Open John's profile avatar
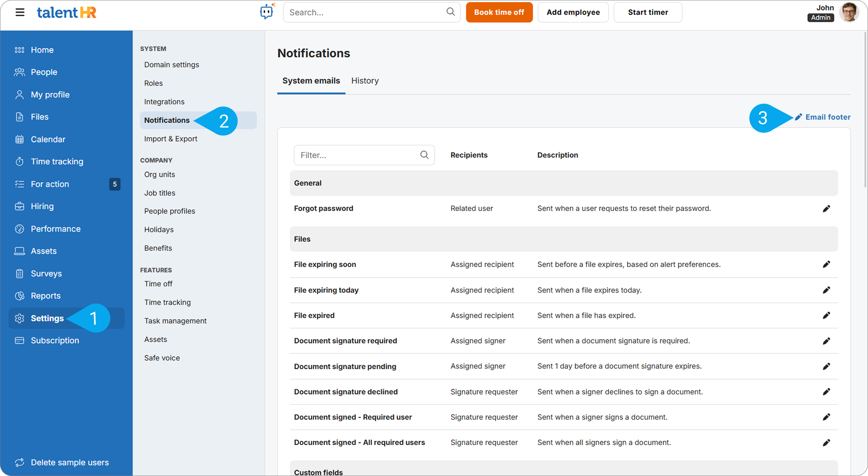Image resolution: width=868 pixels, height=476 pixels. [x=849, y=12]
